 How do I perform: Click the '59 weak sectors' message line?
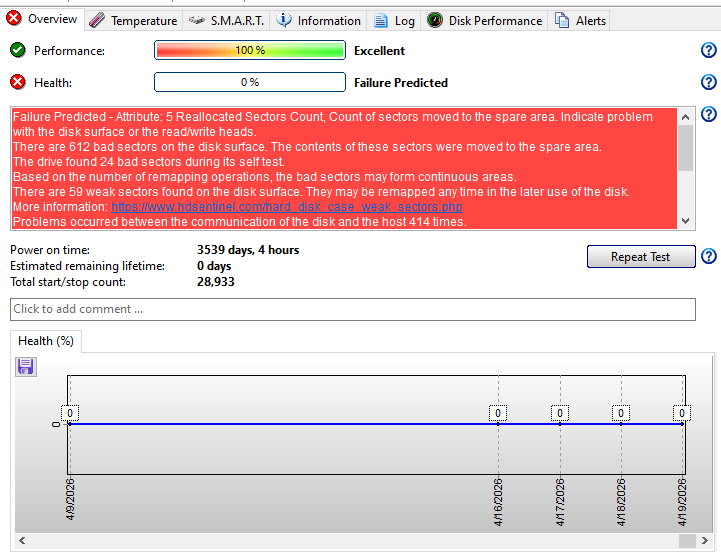coord(321,192)
